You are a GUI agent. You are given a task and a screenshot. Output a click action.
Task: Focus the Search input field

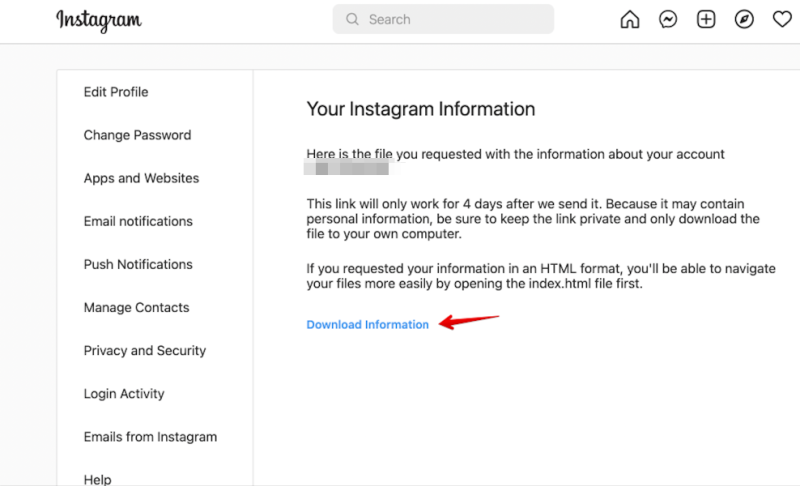click(443, 19)
